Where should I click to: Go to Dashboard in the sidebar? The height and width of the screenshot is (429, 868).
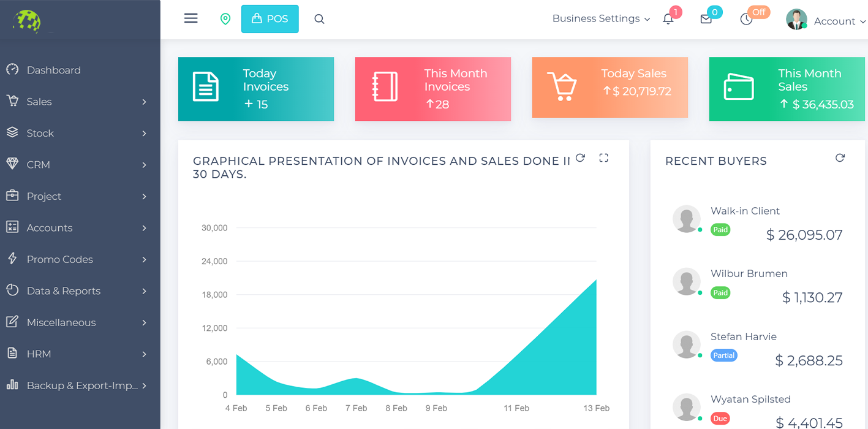(x=54, y=70)
